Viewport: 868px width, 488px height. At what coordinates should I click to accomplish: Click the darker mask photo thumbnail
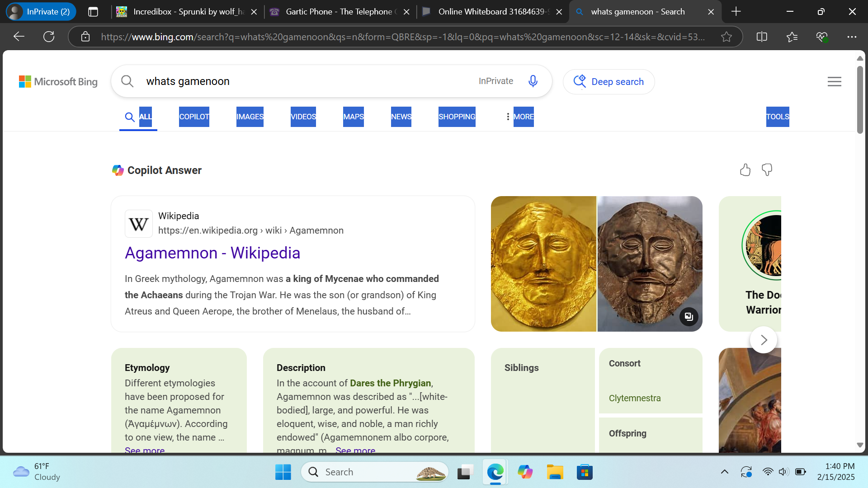click(650, 264)
